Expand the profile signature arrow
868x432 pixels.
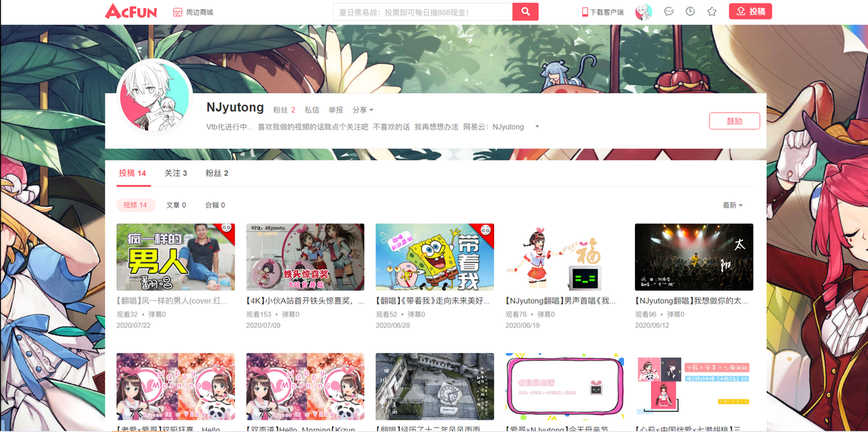point(537,127)
